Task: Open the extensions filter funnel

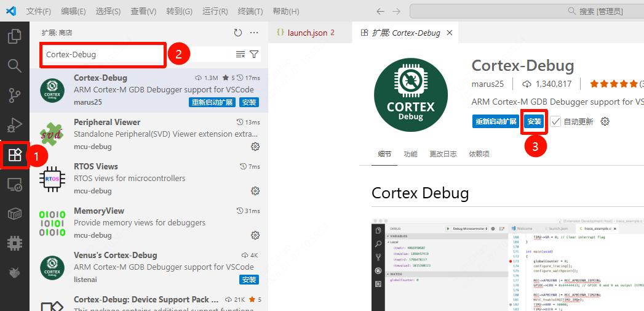Action: pos(254,55)
